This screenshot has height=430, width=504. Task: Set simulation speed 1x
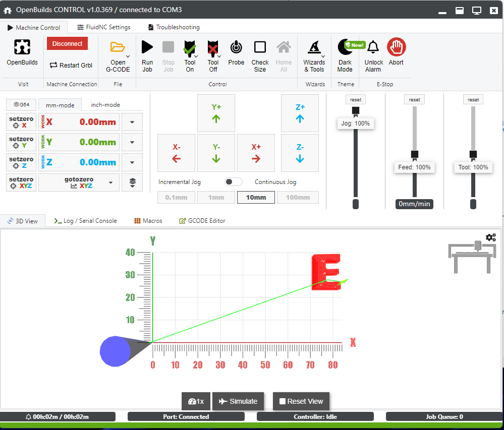click(196, 401)
